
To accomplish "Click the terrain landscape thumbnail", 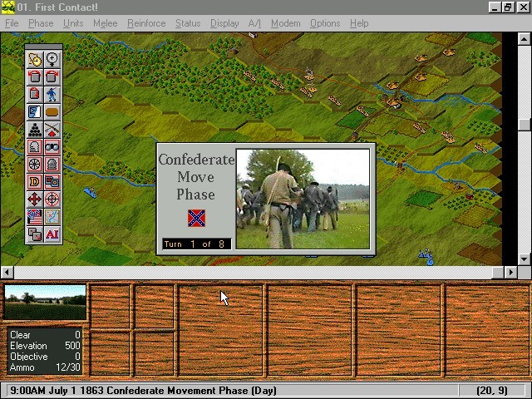I will point(45,303).
